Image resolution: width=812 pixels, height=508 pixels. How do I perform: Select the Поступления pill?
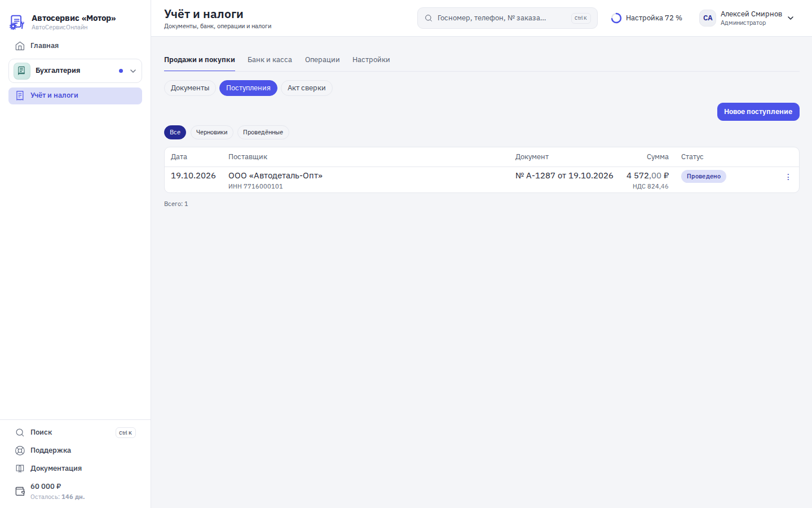coord(248,88)
